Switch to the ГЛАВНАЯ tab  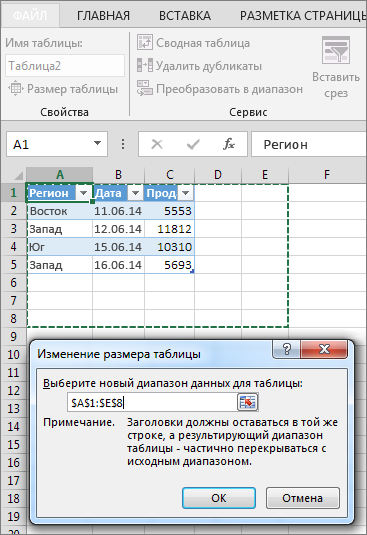103,16
